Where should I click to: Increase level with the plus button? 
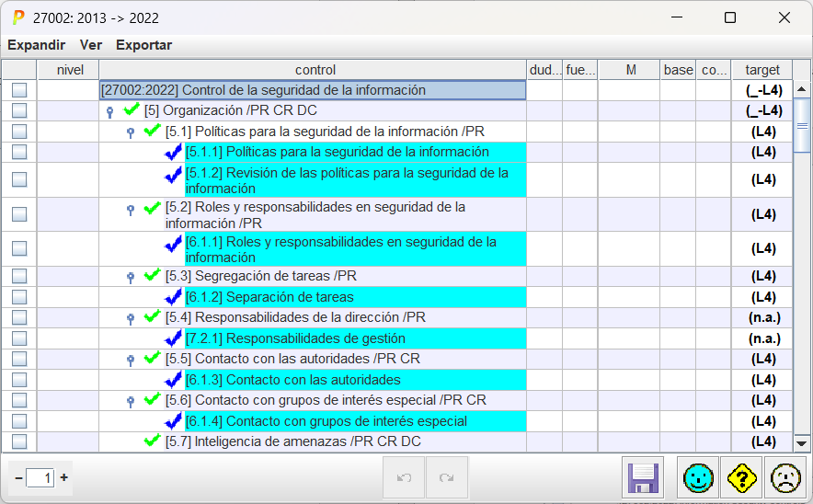64,477
